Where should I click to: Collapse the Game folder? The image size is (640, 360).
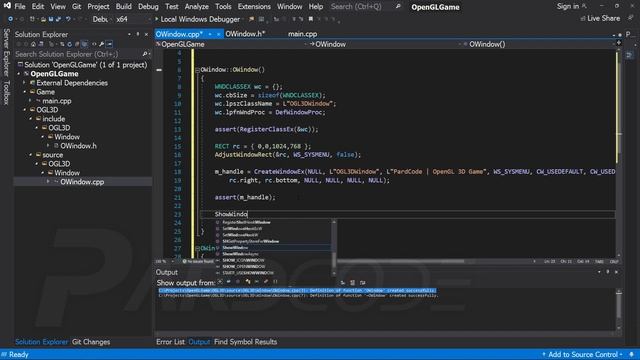point(24,92)
